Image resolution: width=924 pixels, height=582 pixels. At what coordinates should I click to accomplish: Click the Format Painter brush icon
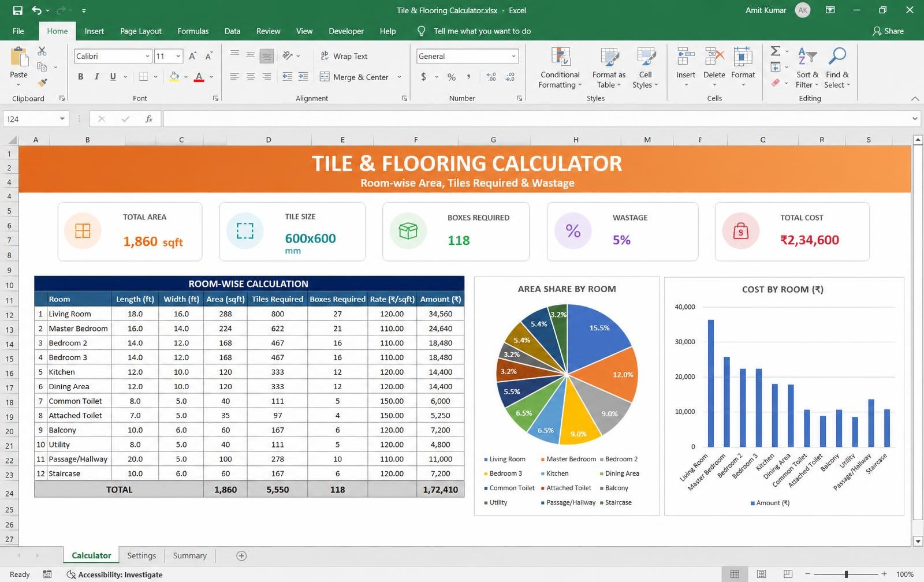42,83
